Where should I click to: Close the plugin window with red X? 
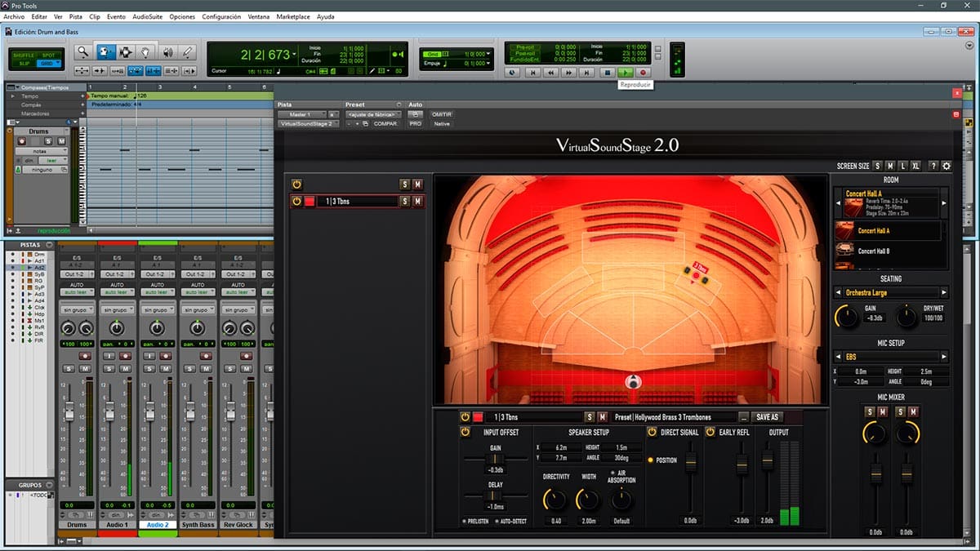(x=956, y=93)
